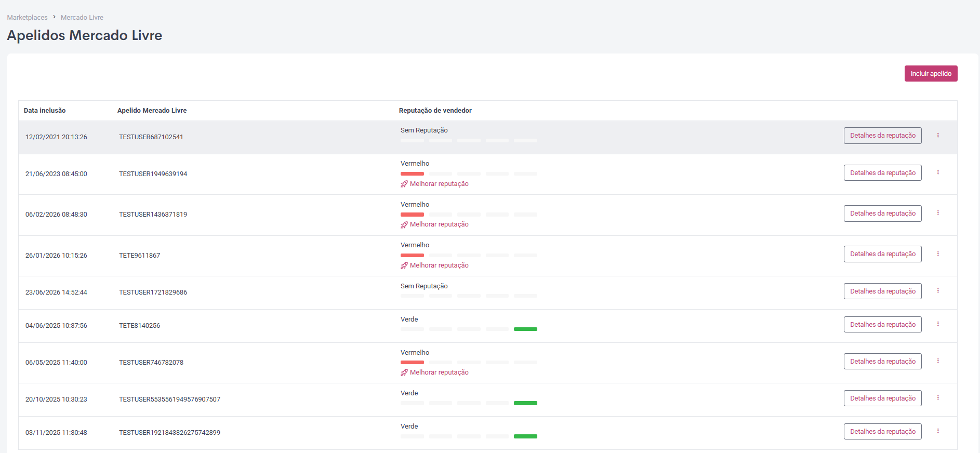Click Data inclusão column header
Image resolution: width=980 pixels, height=453 pixels.
click(x=45, y=111)
